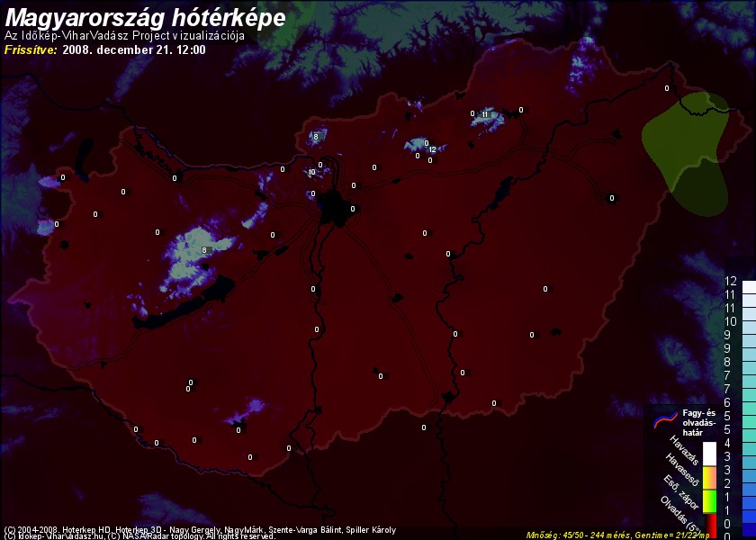
Task: Select the snow depth marker showing 12
Action: 432,149
